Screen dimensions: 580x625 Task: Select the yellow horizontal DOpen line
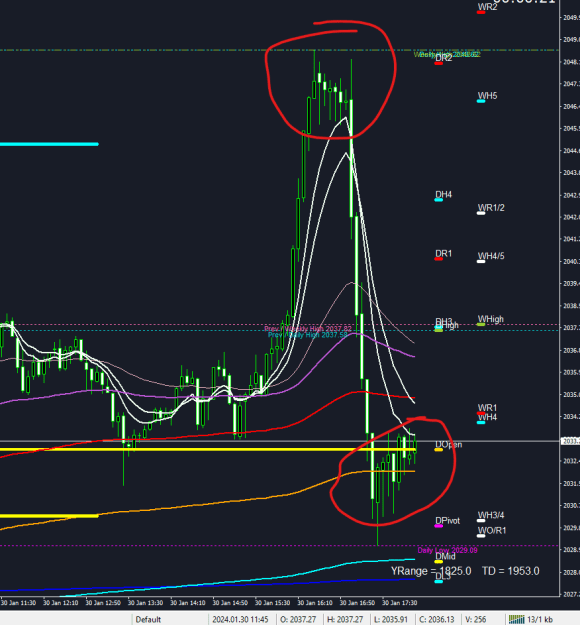207,450
